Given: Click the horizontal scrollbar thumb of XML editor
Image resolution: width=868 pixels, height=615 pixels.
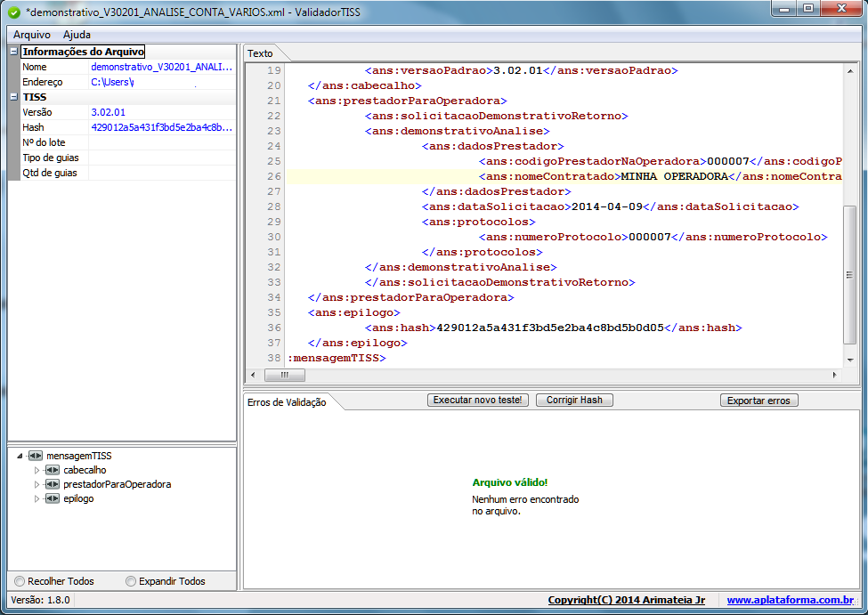Looking at the screenshot, I should tap(285, 375).
